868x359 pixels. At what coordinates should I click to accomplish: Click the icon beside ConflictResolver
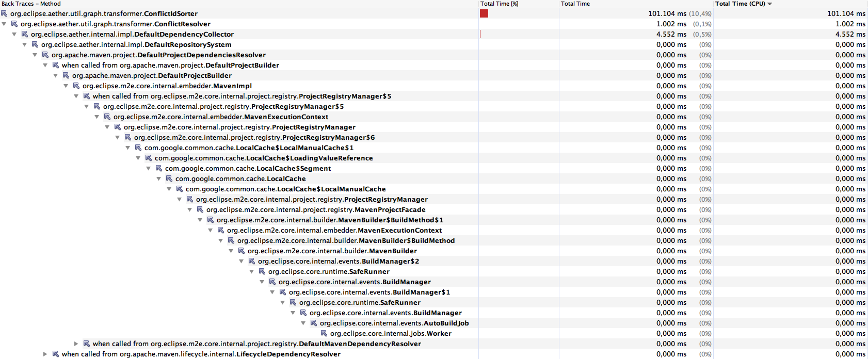pos(14,24)
